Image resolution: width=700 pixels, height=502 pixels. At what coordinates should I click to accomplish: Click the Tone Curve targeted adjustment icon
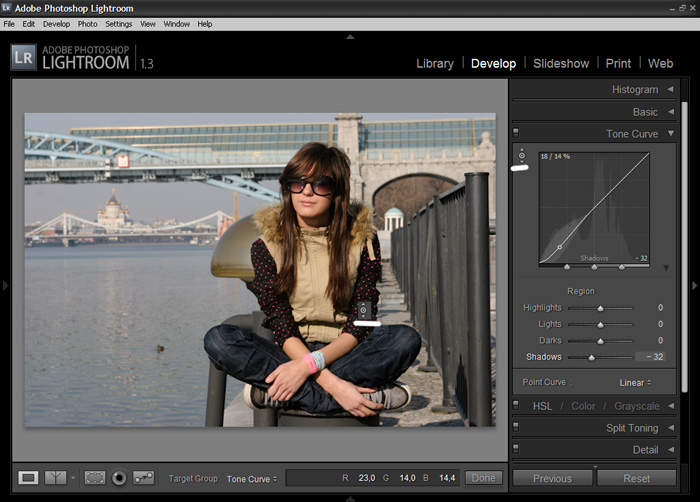pos(521,157)
